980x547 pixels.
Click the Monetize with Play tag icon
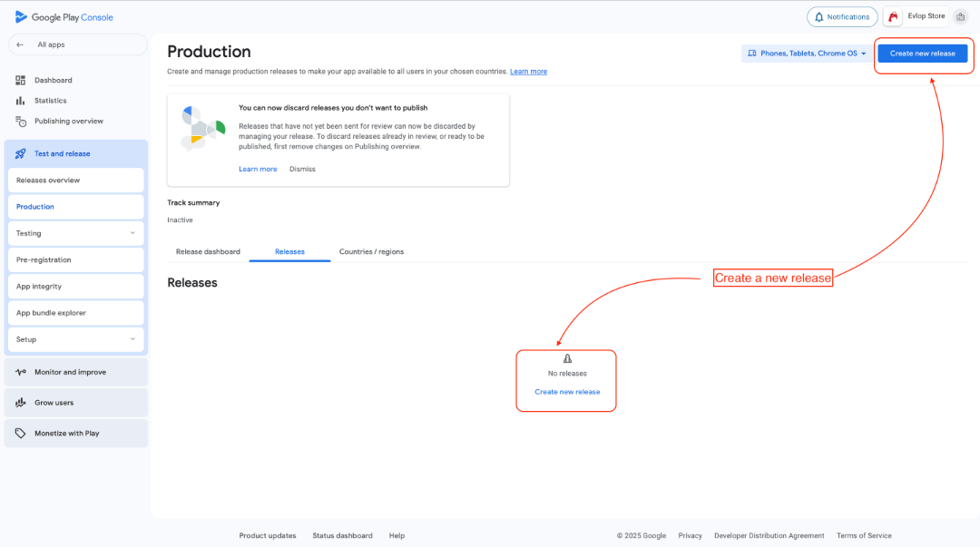[21, 434]
